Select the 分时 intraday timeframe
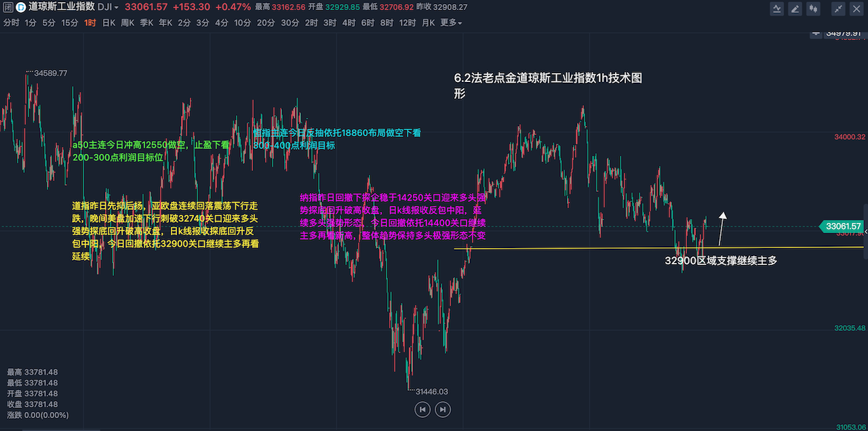The width and height of the screenshot is (868, 431). pos(12,22)
